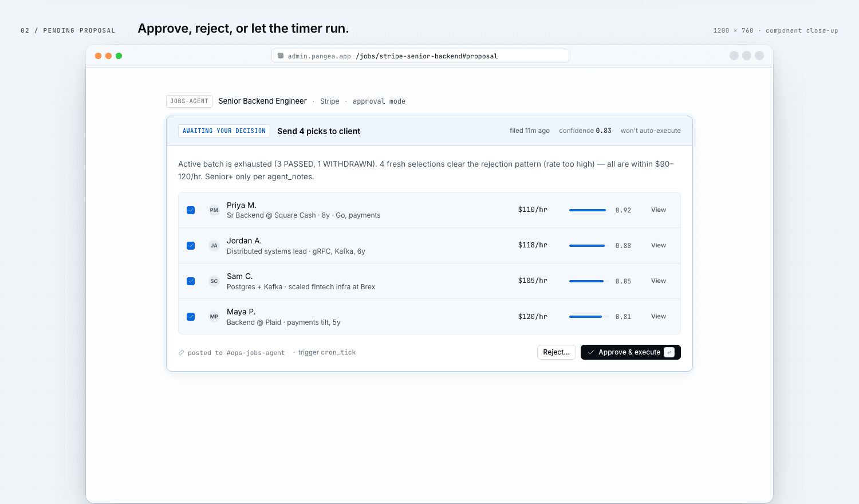
Task: Click the Stripe client label
Action: (329, 101)
